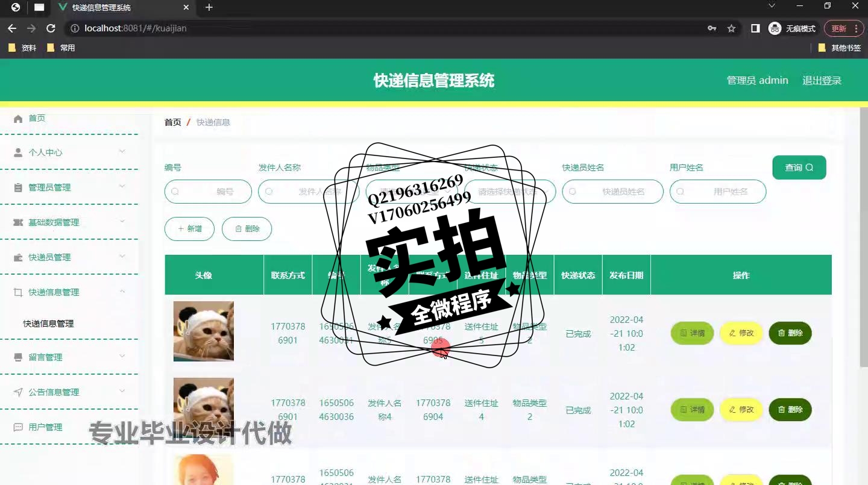The image size is (868, 485).
Task: Click the message icon beside 留言管理
Action: (18, 357)
